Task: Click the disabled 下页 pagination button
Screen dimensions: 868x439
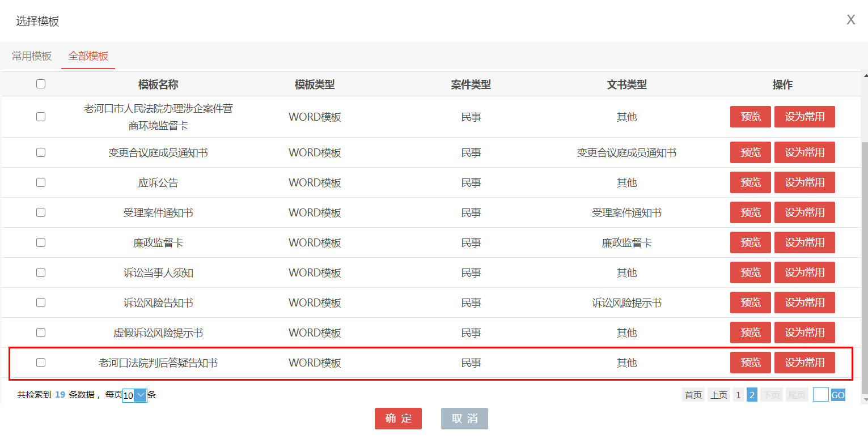Action: (x=771, y=395)
